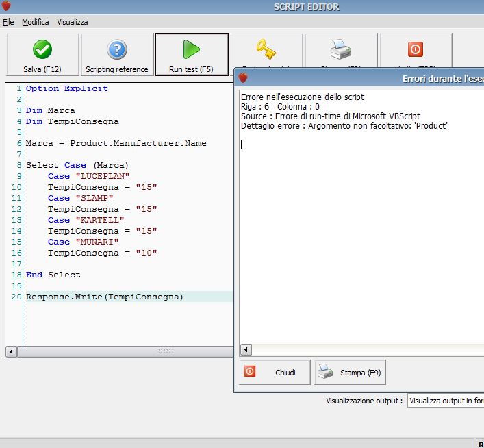
Task: Click the code line Case "SLAMP"
Action: (81, 198)
